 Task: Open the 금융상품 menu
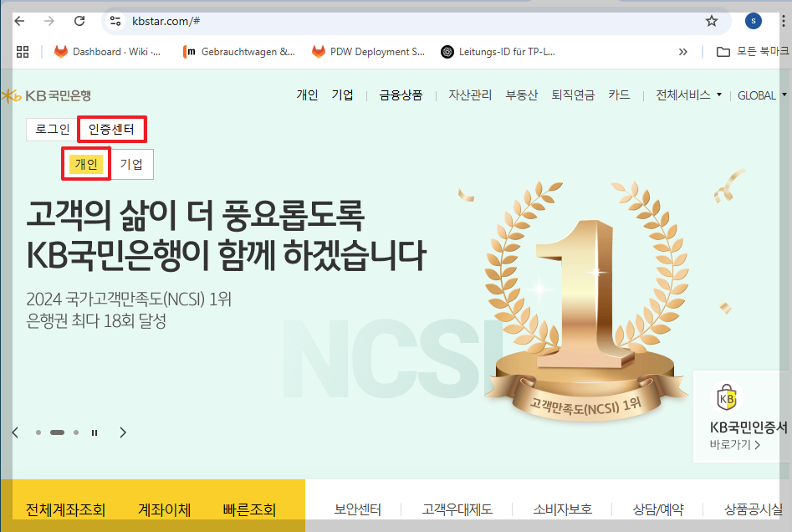tap(401, 95)
